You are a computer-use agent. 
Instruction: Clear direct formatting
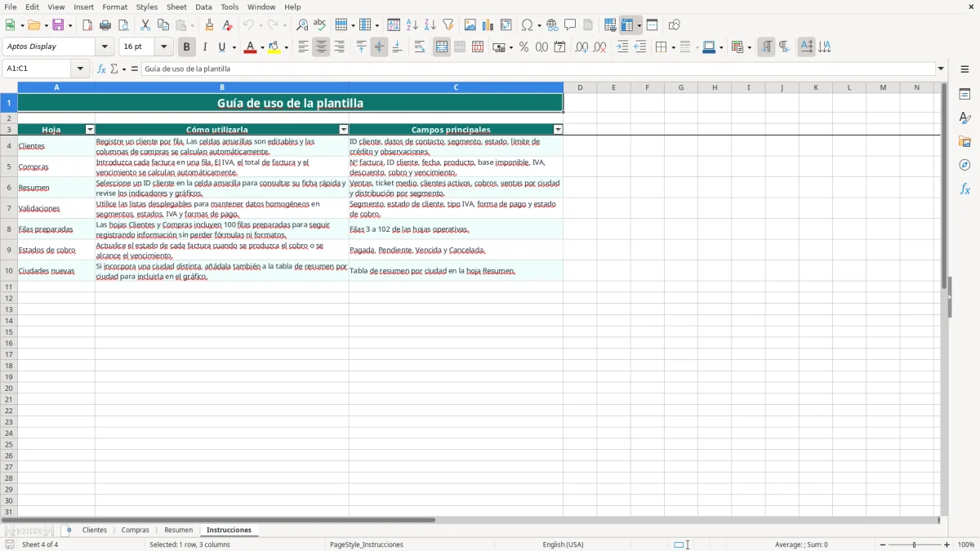[228, 25]
